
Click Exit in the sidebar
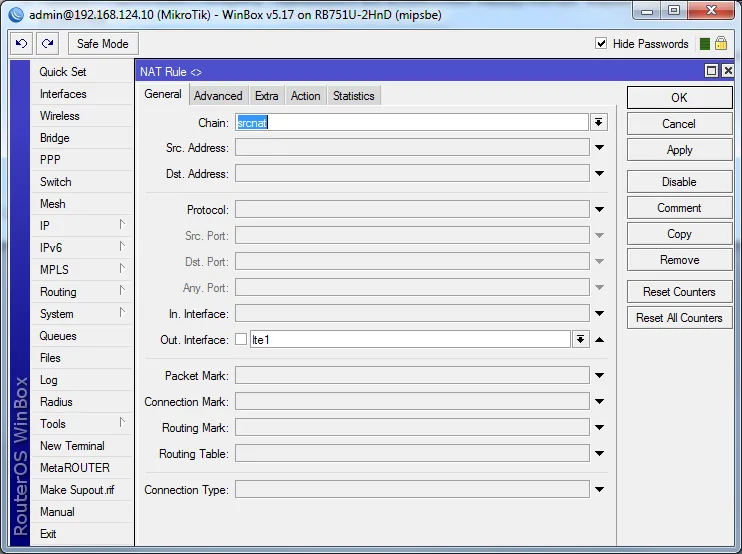tap(81, 534)
